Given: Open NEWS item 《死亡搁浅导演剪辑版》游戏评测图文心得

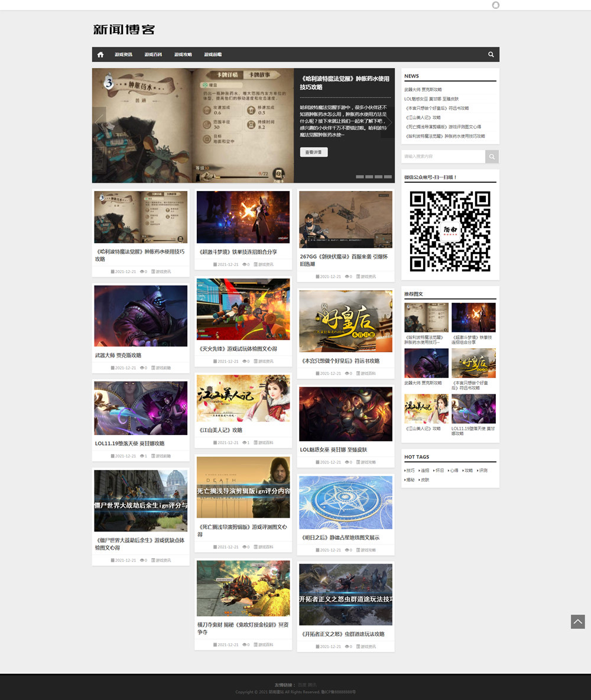Looking at the screenshot, I should 443,127.
